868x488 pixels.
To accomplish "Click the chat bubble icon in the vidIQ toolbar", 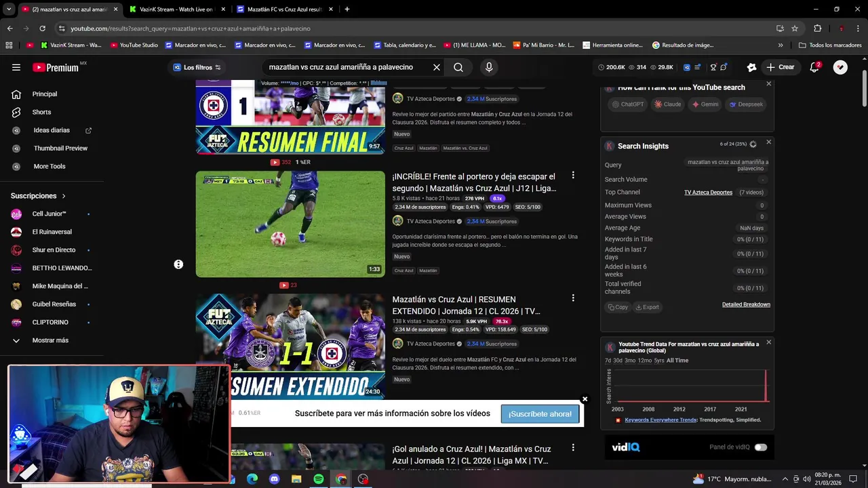I will (724, 67).
